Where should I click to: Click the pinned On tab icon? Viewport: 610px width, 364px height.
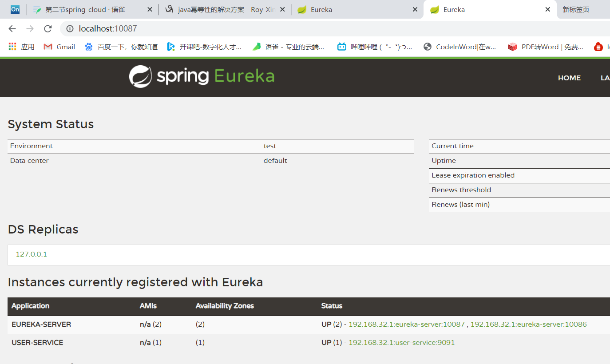pos(15,9)
